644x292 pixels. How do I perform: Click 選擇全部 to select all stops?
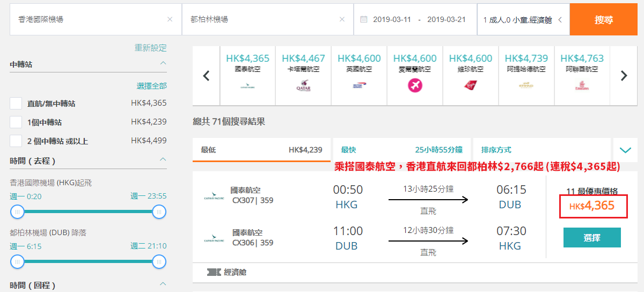point(152,86)
